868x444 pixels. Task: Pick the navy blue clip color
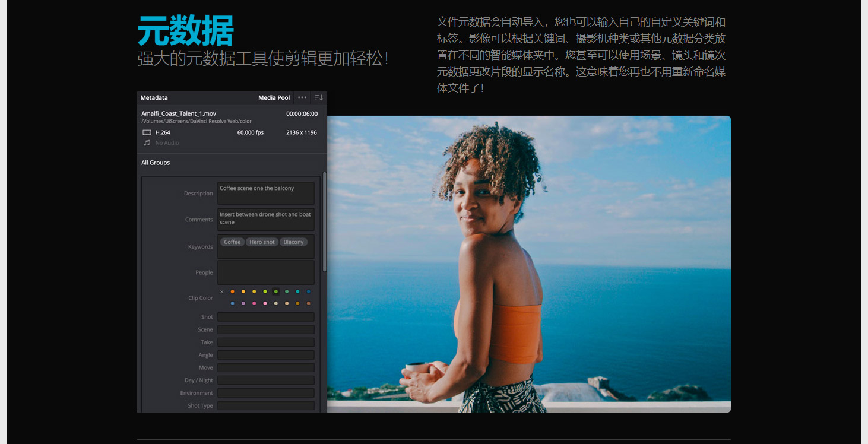[x=309, y=291]
